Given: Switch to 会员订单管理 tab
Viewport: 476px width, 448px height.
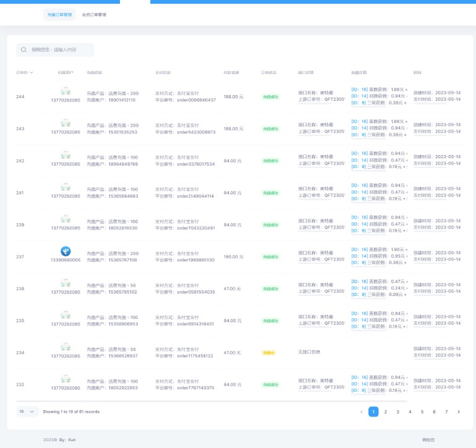Looking at the screenshot, I should tap(94, 15).
